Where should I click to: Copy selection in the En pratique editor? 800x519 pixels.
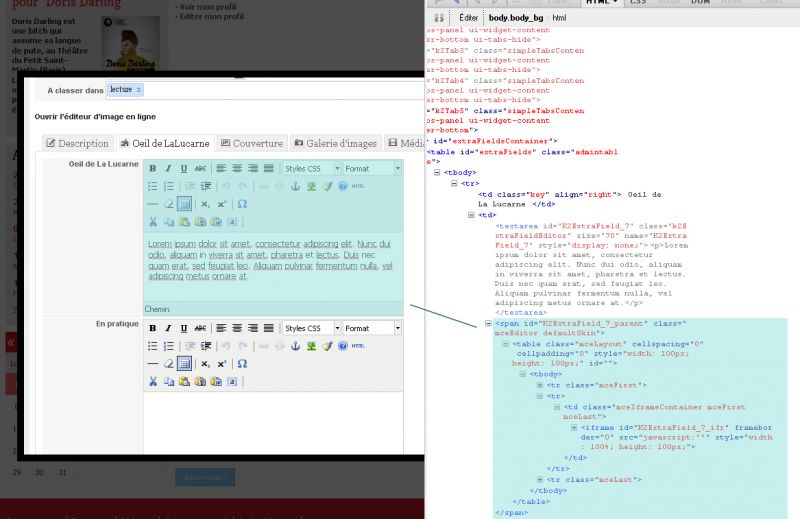click(x=168, y=381)
